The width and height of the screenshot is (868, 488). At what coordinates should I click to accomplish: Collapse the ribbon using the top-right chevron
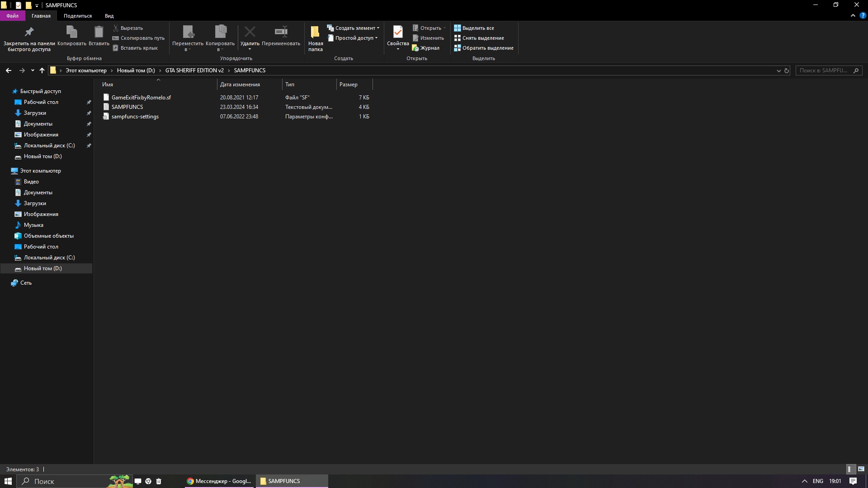[853, 15]
